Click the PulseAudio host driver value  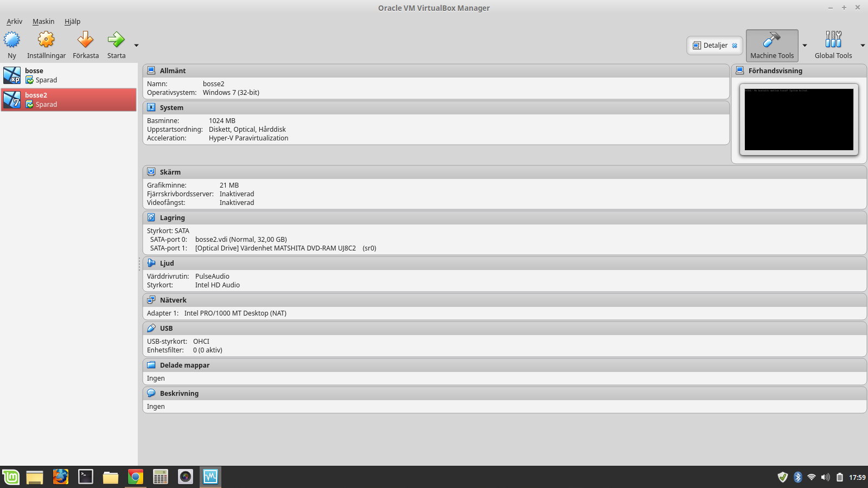tap(212, 277)
